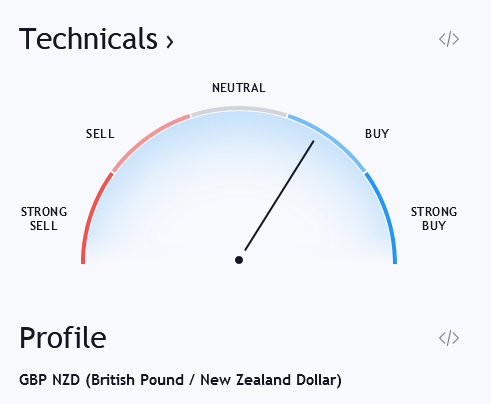Click the GBP NZD ticker text
This screenshot has width=491, height=404.
[49, 380]
